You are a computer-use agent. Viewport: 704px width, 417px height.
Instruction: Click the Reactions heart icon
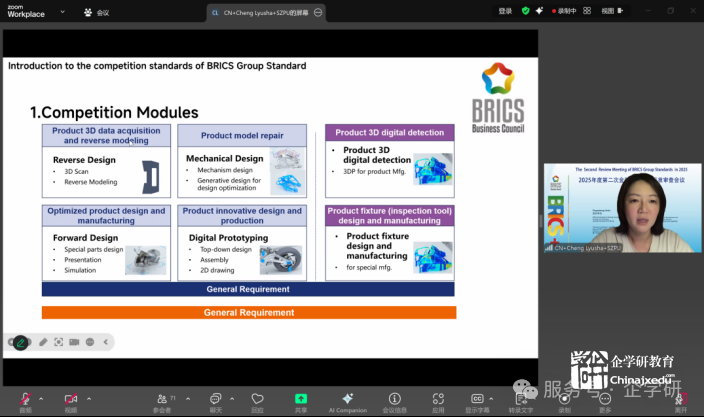[x=257, y=399]
